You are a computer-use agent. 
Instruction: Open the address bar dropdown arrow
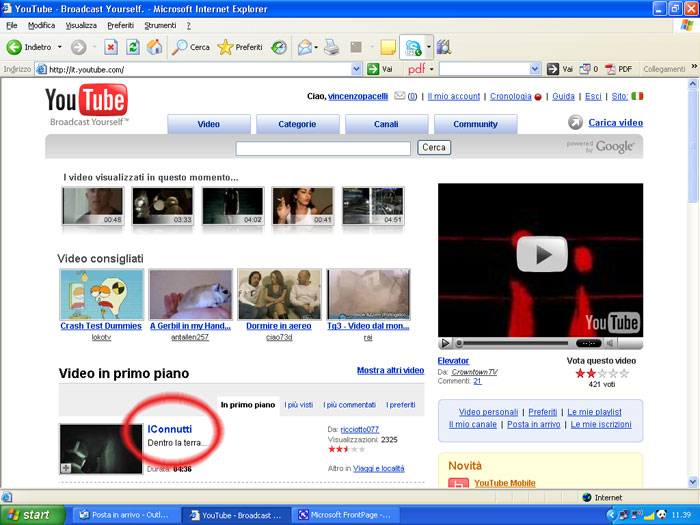(x=356, y=69)
